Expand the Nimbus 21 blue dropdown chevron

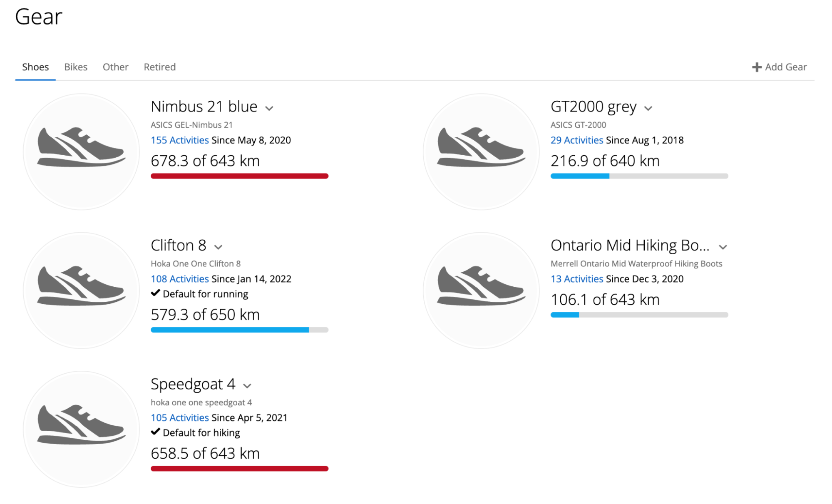click(x=269, y=108)
